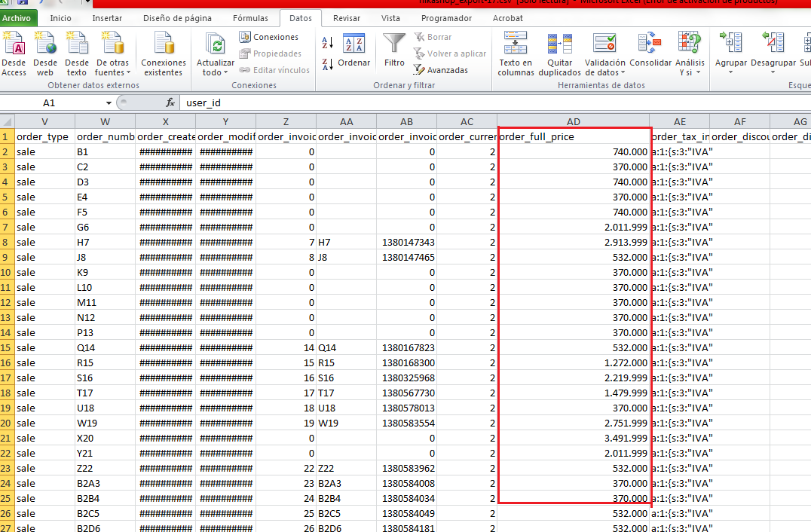Screen dimensions: 811x532
Task: Select column V header
Action: point(44,121)
